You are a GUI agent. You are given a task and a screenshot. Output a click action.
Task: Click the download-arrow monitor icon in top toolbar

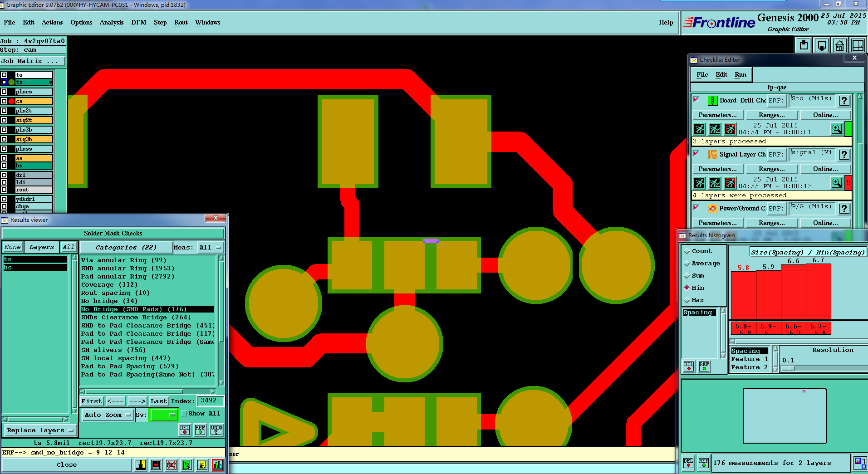tap(822, 45)
